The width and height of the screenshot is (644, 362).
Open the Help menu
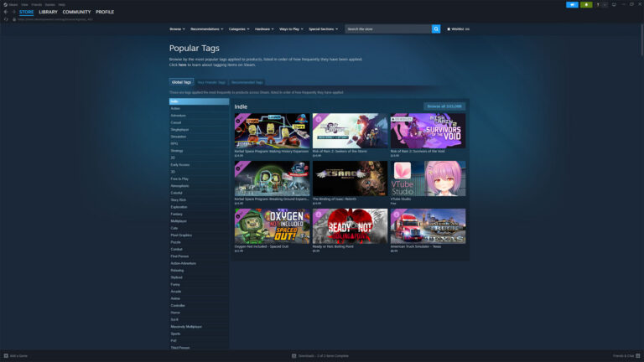pos(61,4)
